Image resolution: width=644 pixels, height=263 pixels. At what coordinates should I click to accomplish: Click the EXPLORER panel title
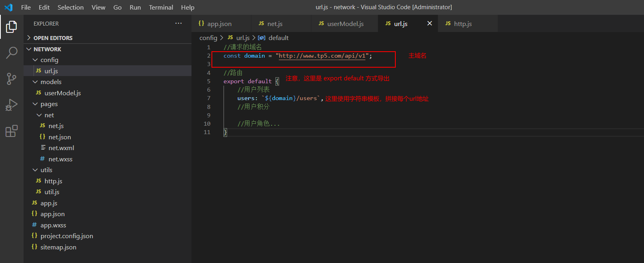[46, 24]
